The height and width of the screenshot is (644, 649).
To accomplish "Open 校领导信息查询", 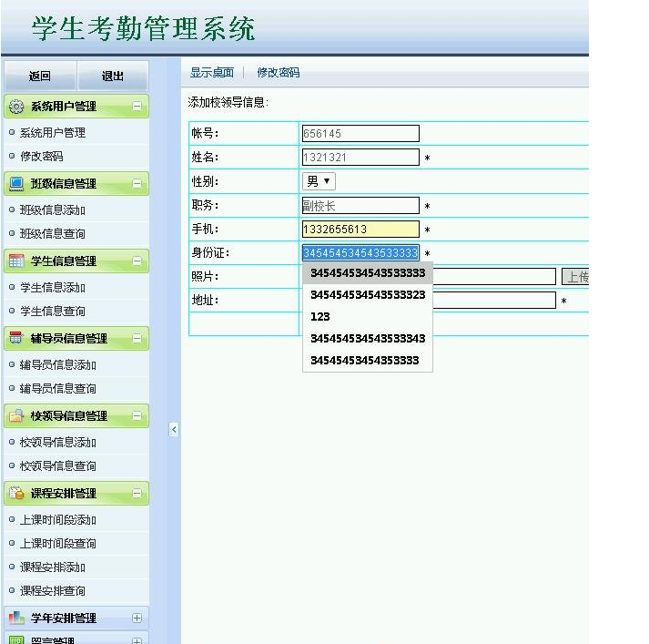I will (58, 465).
